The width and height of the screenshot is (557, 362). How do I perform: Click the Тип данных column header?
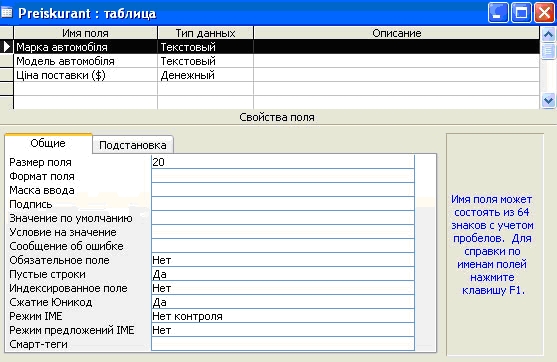click(x=205, y=33)
